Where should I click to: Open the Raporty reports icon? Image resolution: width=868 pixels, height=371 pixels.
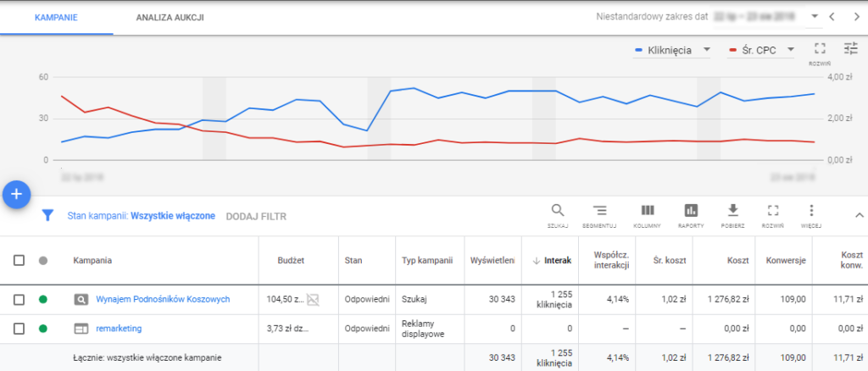pos(691,211)
